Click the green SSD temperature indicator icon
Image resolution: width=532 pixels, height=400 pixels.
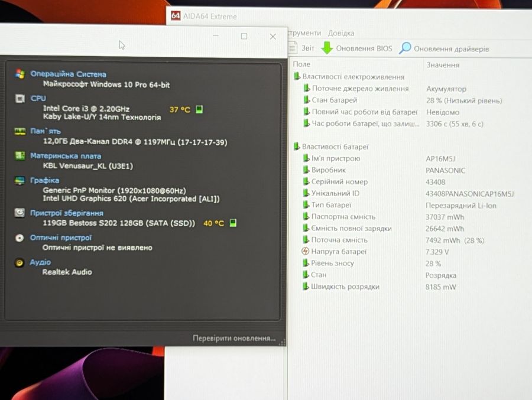tap(233, 223)
